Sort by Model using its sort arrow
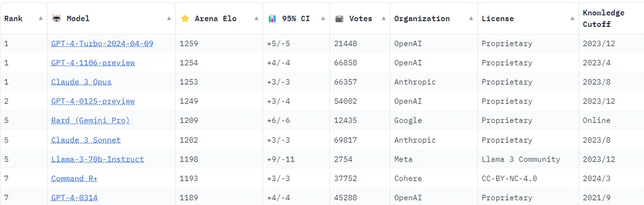Image resolution: width=644 pixels, height=205 pixels. coord(169,18)
